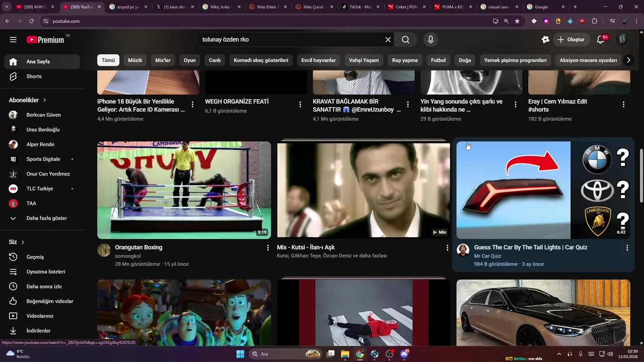The width and height of the screenshot is (644, 362).
Task: Open Onur Can Yenilmez channel
Action: click(x=42, y=174)
